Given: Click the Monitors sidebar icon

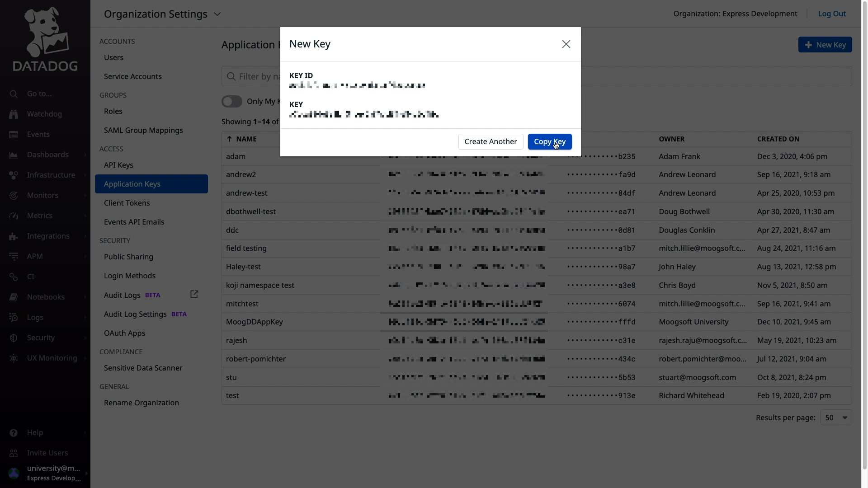Looking at the screenshot, I should pyautogui.click(x=14, y=196).
